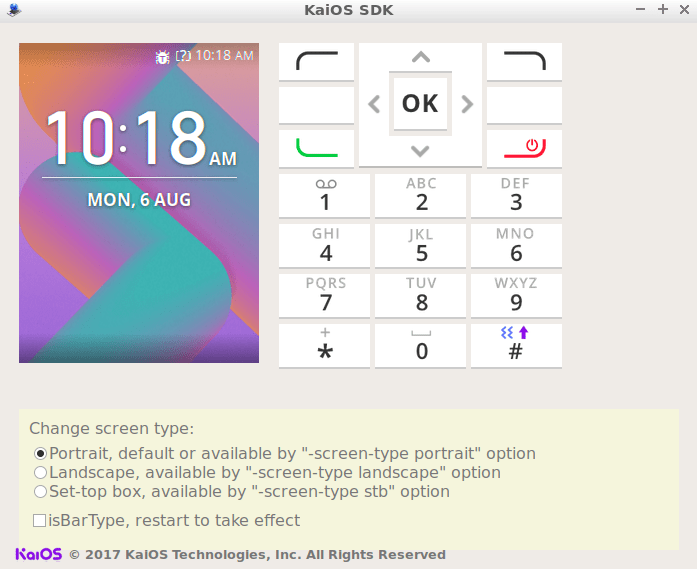The height and width of the screenshot is (569, 697).
Task: Tap the hash key
Action: click(517, 345)
